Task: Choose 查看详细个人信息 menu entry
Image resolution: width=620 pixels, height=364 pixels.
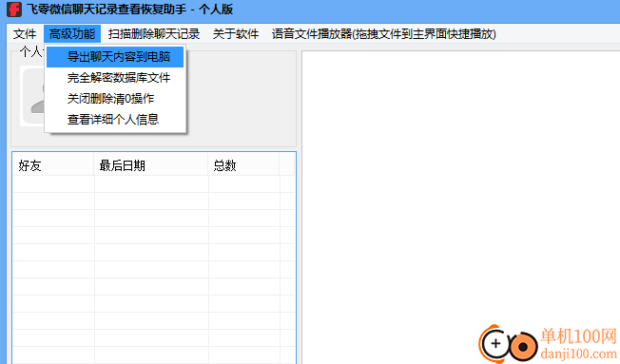Action: [115, 120]
